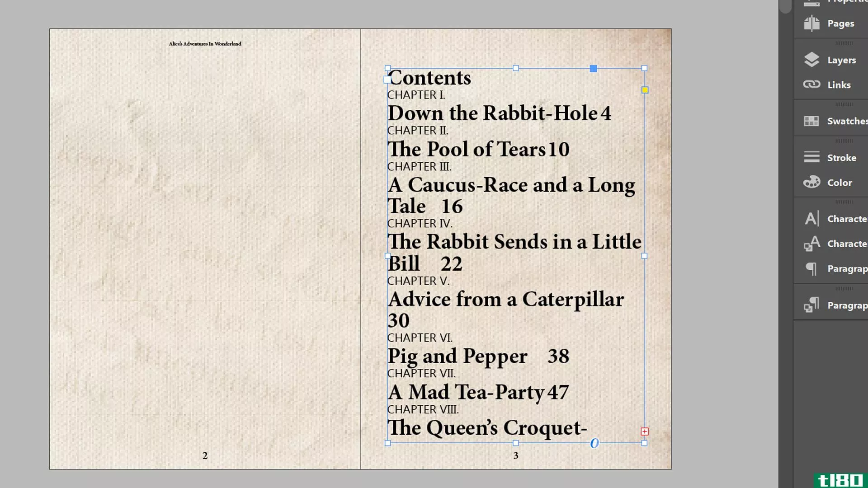Click the Pages panel label
The width and height of the screenshot is (868, 488).
tap(840, 23)
